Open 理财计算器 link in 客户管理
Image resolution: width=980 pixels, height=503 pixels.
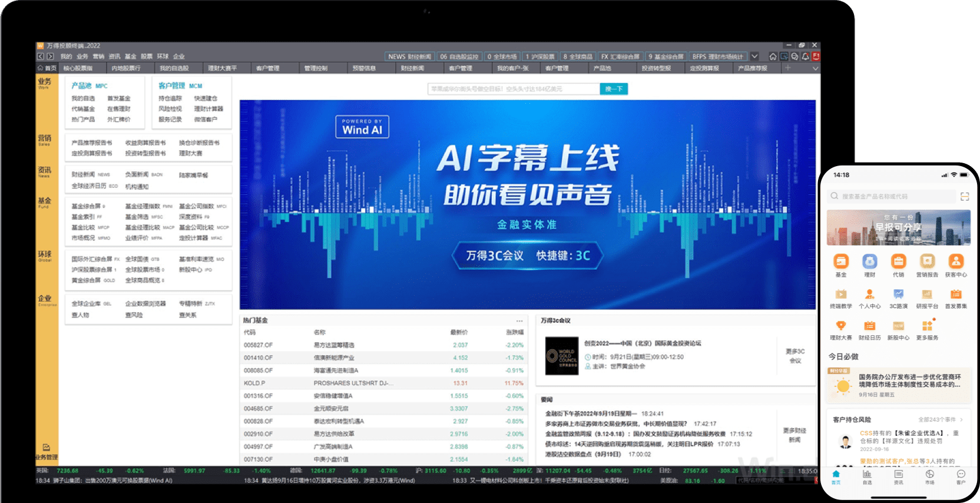(x=208, y=109)
